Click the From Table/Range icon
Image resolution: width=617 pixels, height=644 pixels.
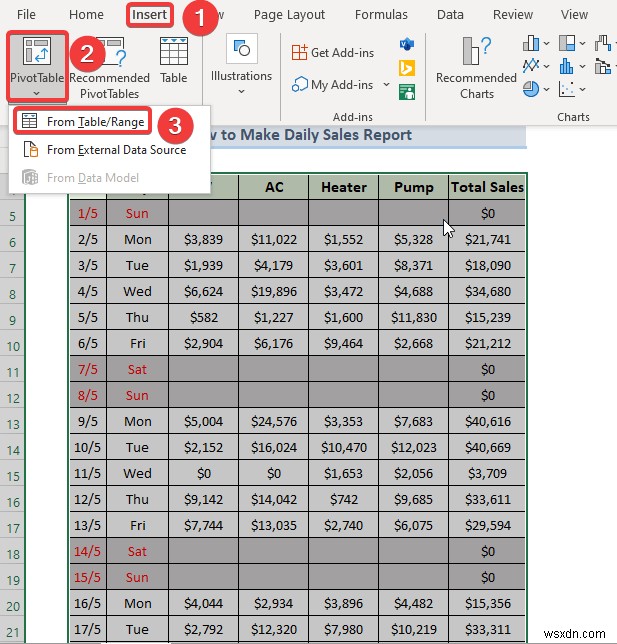[30, 121]
